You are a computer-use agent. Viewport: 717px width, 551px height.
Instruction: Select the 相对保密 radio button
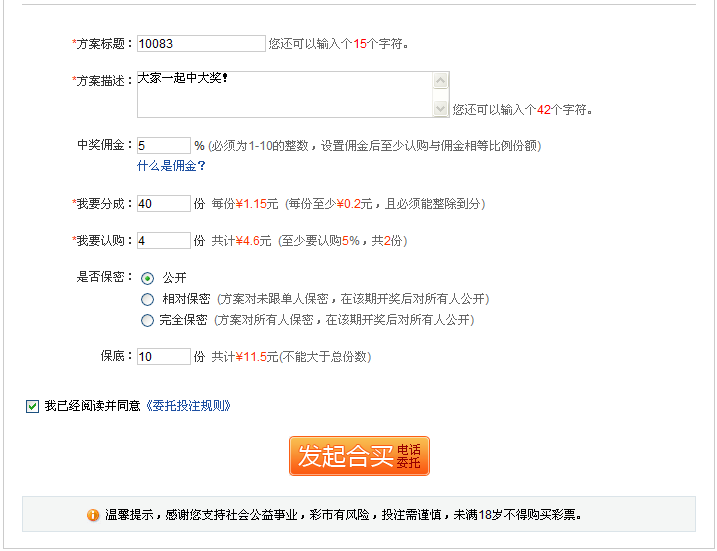coord(148,299)
